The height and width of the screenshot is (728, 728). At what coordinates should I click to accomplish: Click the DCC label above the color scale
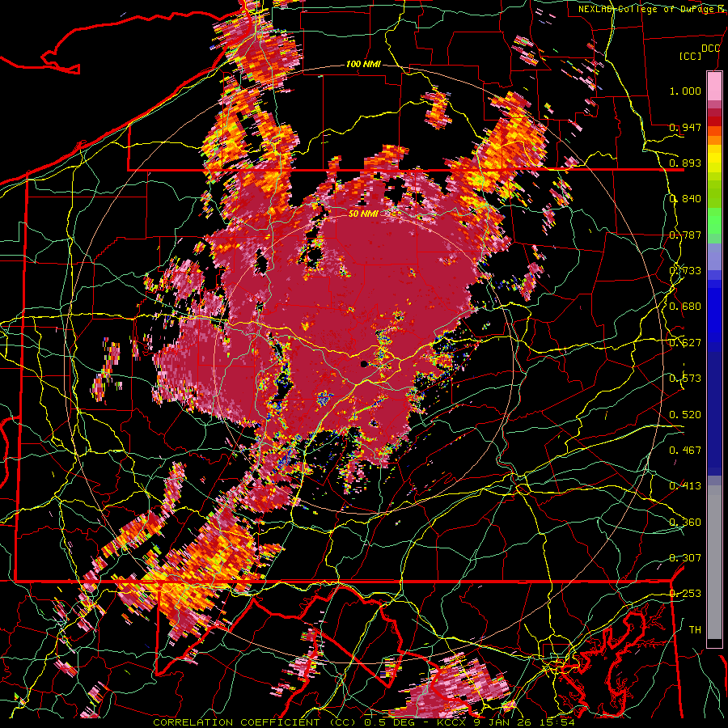(710, 49)
